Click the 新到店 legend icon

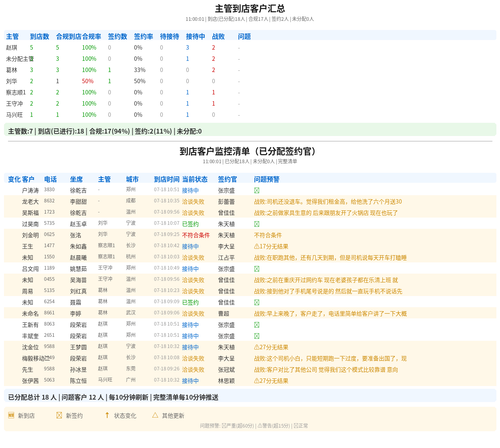pyautogui.click(x=11, y=415)
